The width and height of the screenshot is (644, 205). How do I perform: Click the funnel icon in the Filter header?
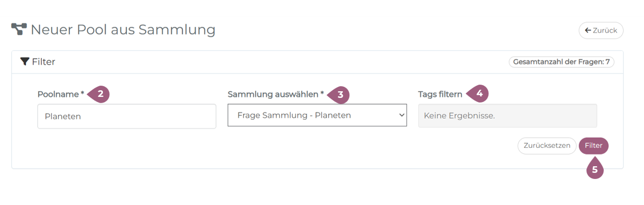click(24, 62)
